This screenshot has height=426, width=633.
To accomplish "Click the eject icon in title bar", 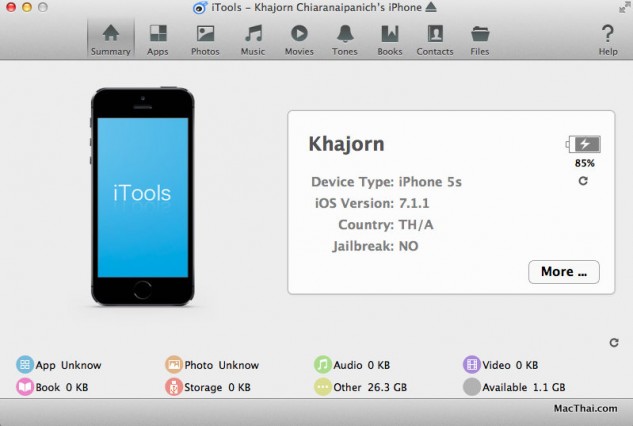I will click(x=431, y=7).
